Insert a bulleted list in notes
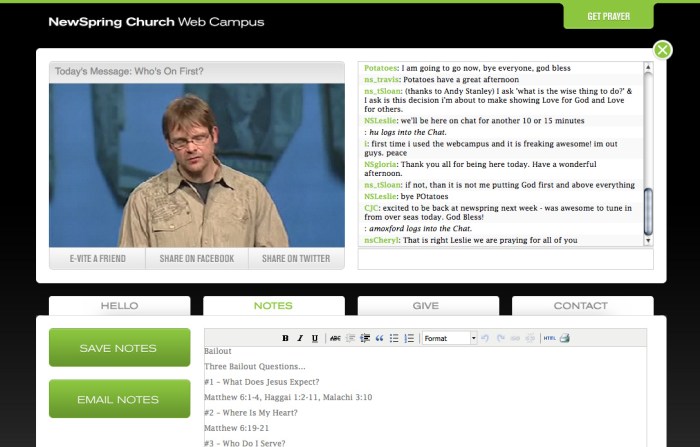Viewport: 700px width, 447px height. click(x=394, y=339)
